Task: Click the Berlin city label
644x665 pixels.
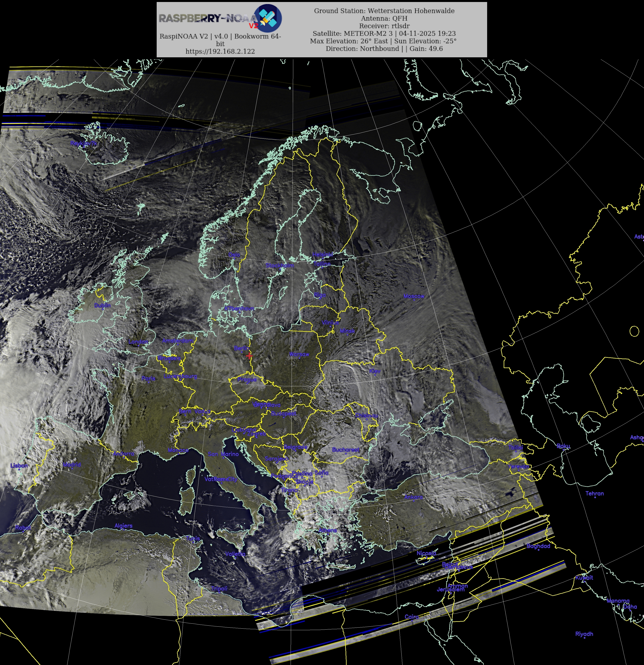Action: [x=241, y=348]
